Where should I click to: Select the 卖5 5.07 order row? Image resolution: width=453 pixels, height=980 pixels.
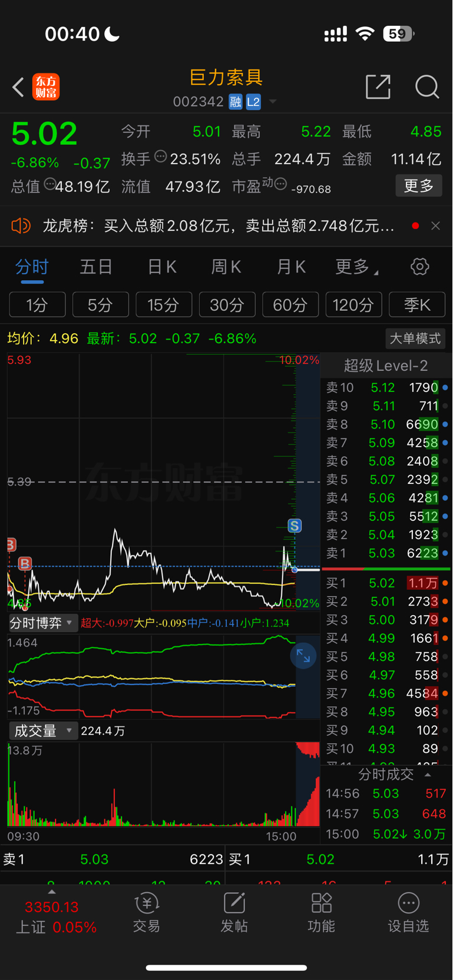point(386,480)
